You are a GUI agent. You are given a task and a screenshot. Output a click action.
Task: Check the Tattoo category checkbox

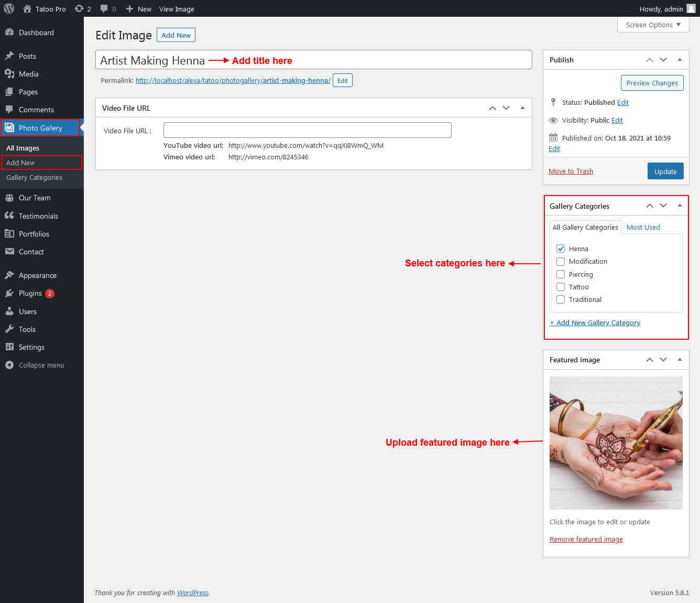pyautogui.click(x=561, y=287)
